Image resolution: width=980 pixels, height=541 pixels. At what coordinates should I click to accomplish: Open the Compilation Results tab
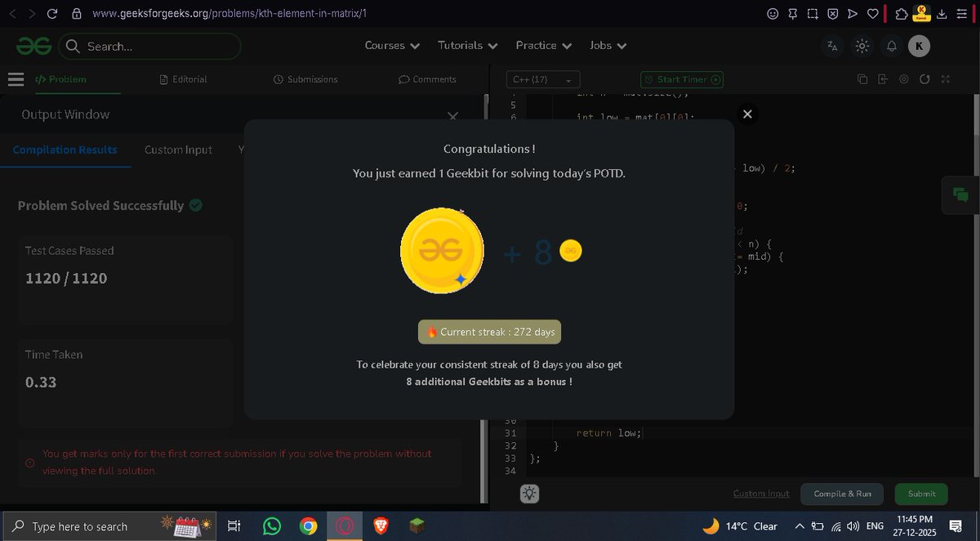[65, 150]
